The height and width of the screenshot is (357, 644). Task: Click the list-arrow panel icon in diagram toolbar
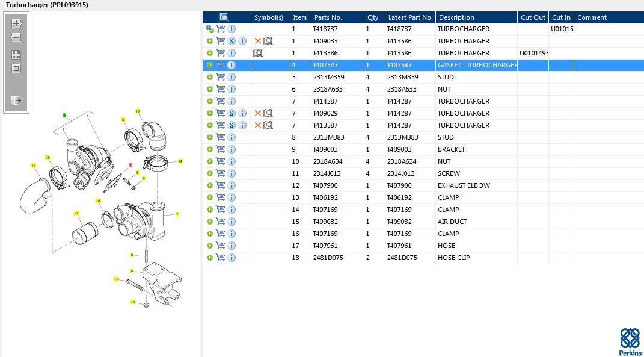(x=16, y=101)
